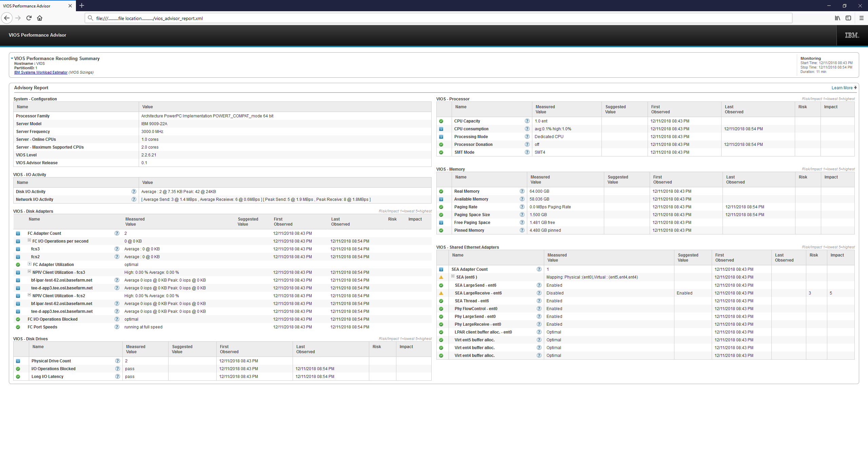Click the Learn More link
868x475 pixels.
pyautogui.click(x=844, y=88)
